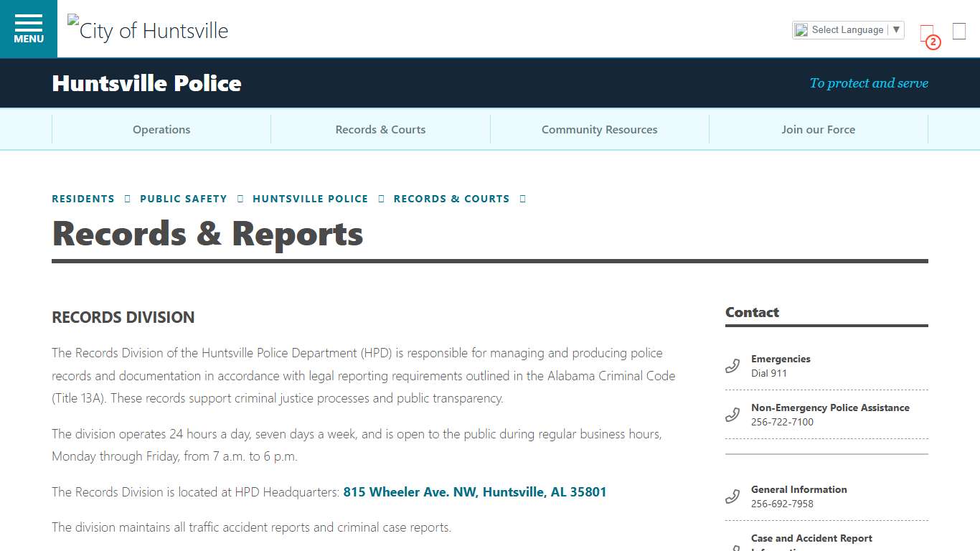Select the Join our Force menu item
Screen dimensions: 980x551
[818, 129]
